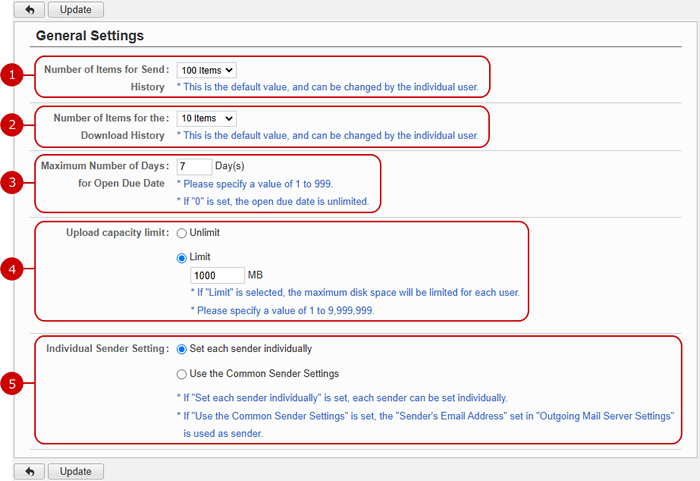The height and width of the screenshot is (481, 700).
Task: Click the top back arrow button
Action: point(29,9)
